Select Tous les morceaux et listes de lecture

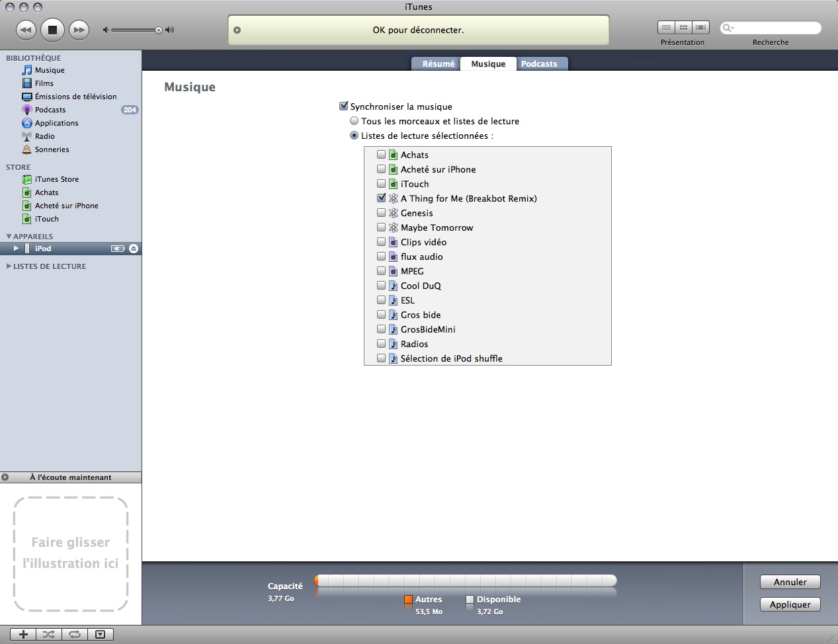(355, 121)
